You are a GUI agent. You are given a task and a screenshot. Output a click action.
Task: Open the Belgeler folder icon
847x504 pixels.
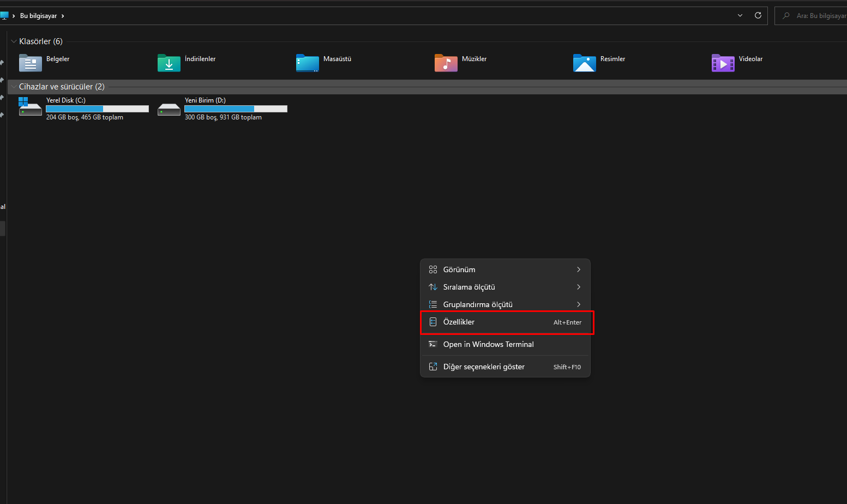point(31,63)
